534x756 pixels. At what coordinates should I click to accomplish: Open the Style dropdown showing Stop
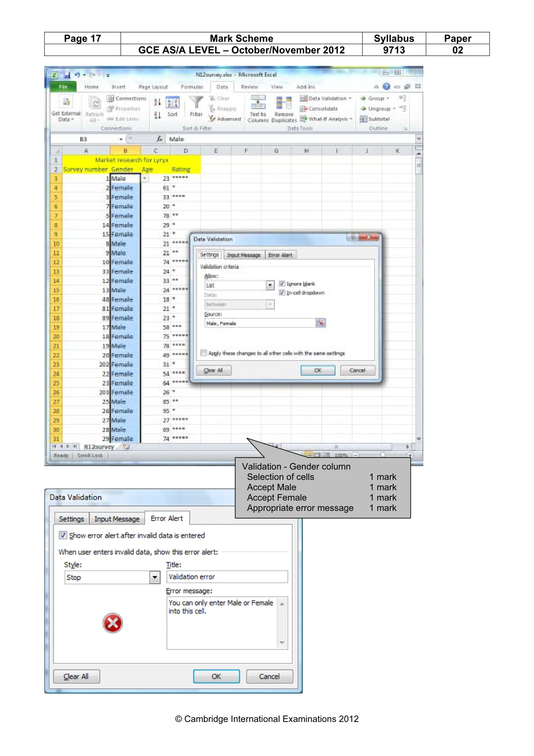pos(155,577)
